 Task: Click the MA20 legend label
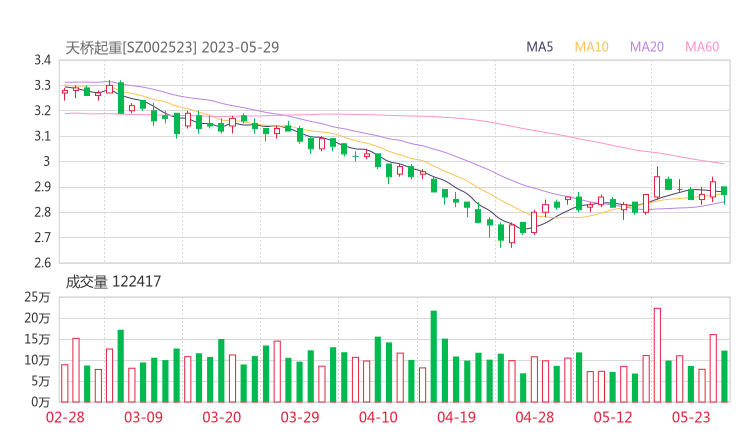(x=647, y=47)
